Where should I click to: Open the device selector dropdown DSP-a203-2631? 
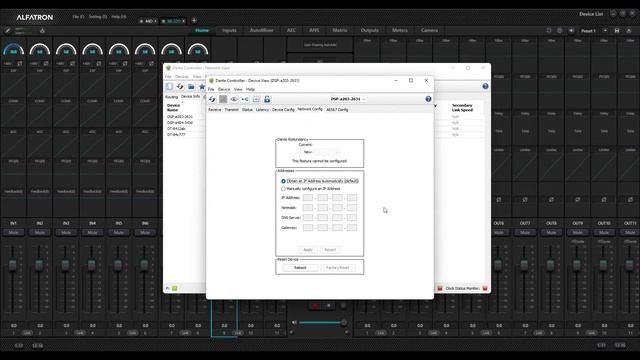[348, 99]
